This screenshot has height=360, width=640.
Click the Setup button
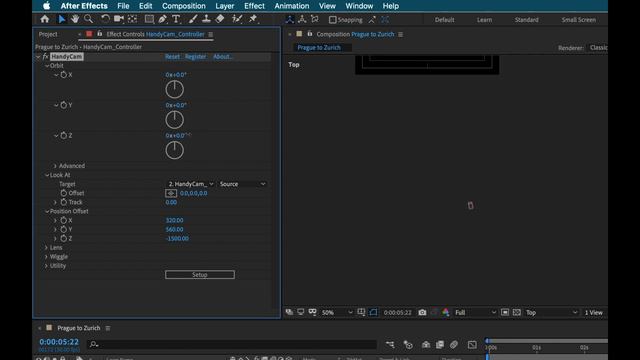(200, 275)
